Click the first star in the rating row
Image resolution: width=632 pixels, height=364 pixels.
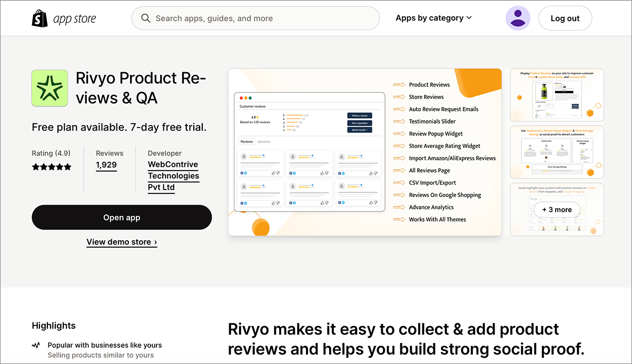pos(36,166)
